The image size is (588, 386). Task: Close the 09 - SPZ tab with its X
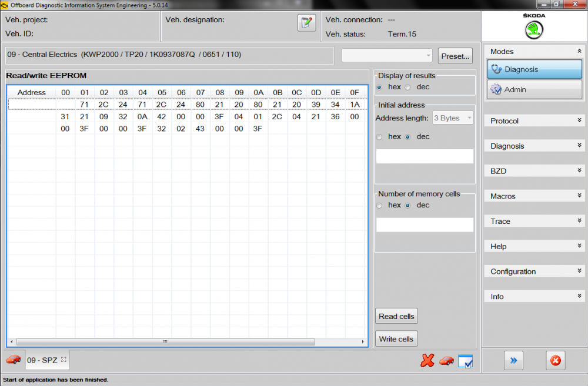[x=64, y=360]
